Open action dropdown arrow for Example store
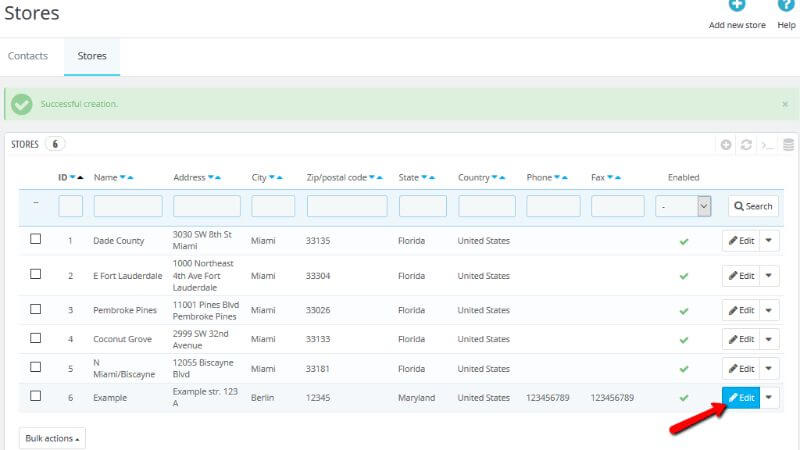The width and height of the screenshot is (800, 450). click(769, 398)
